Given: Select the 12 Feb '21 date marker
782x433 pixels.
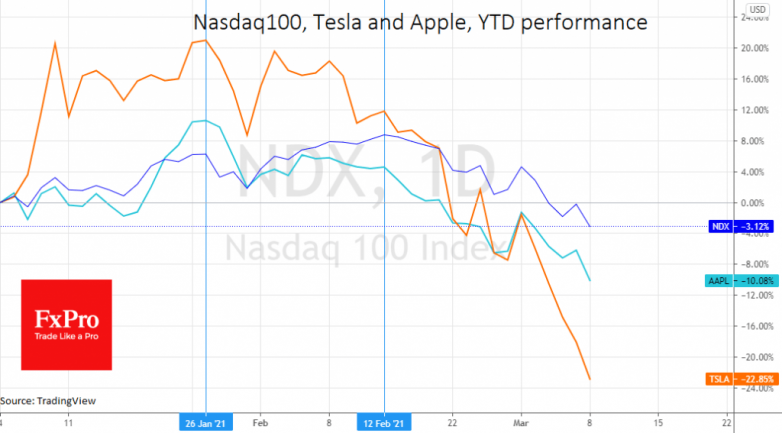Looking at the screenshot, I should pos(384,424).
